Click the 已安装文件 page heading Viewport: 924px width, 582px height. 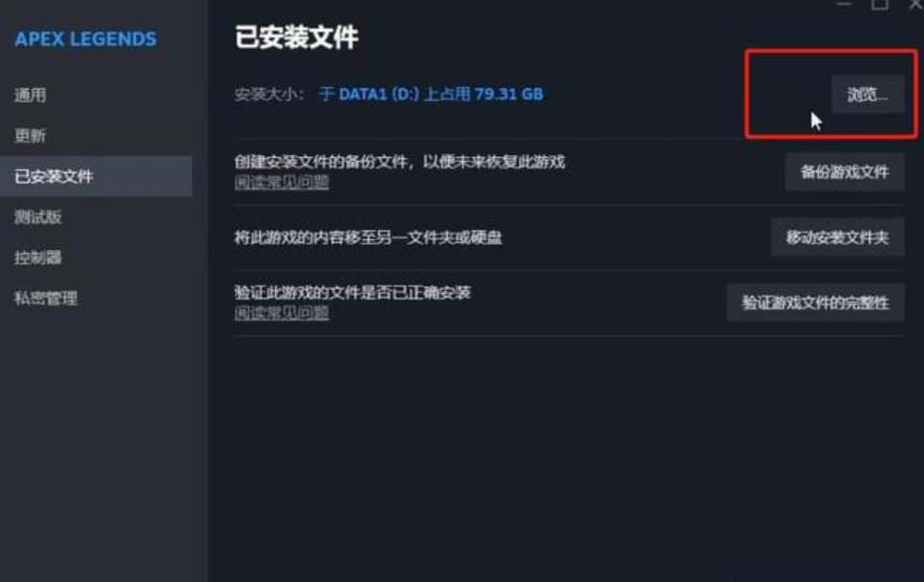[x=297, y=37]
